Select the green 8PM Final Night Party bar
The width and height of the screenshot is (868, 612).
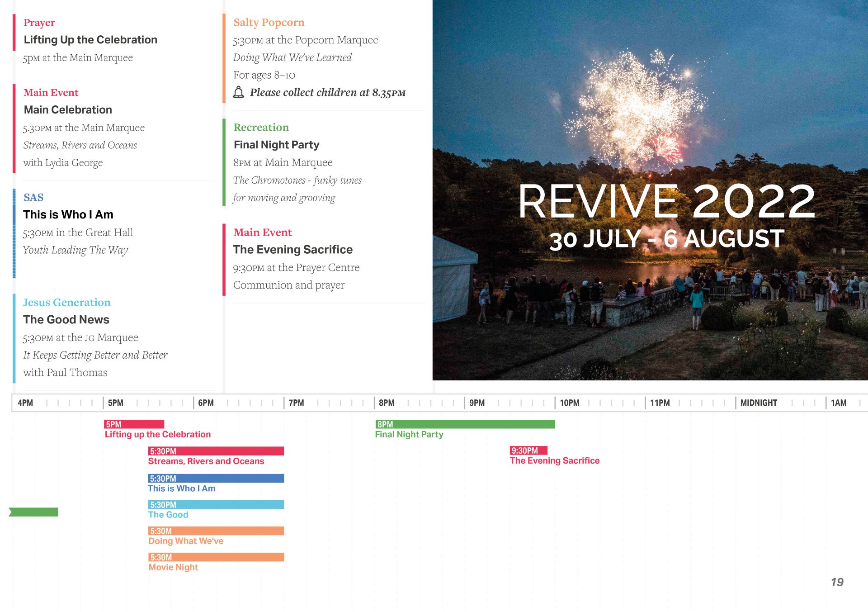click(465, 424)
